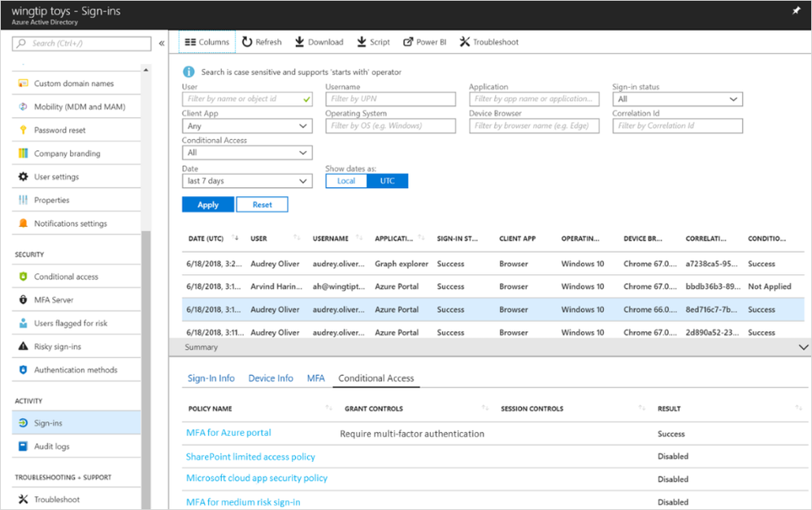
Task: Click the Correlation Id filter field
Action: tap(677, 126)
